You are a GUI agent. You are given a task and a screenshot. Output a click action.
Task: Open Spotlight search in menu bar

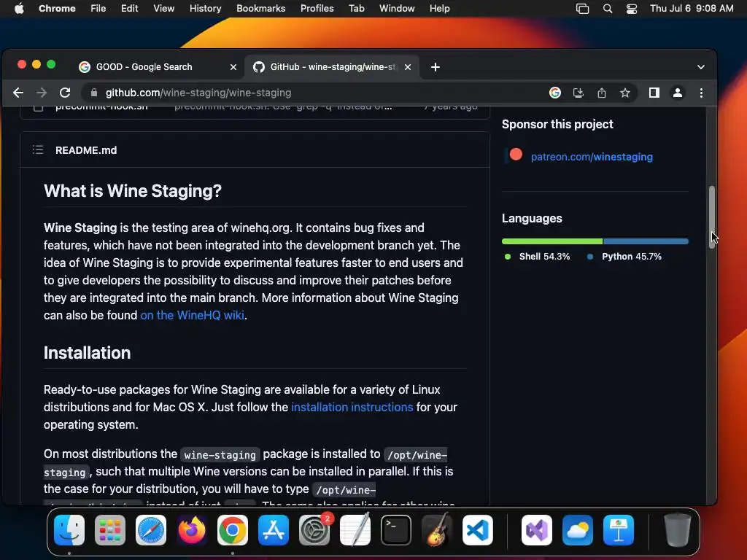tap(608, 9)
